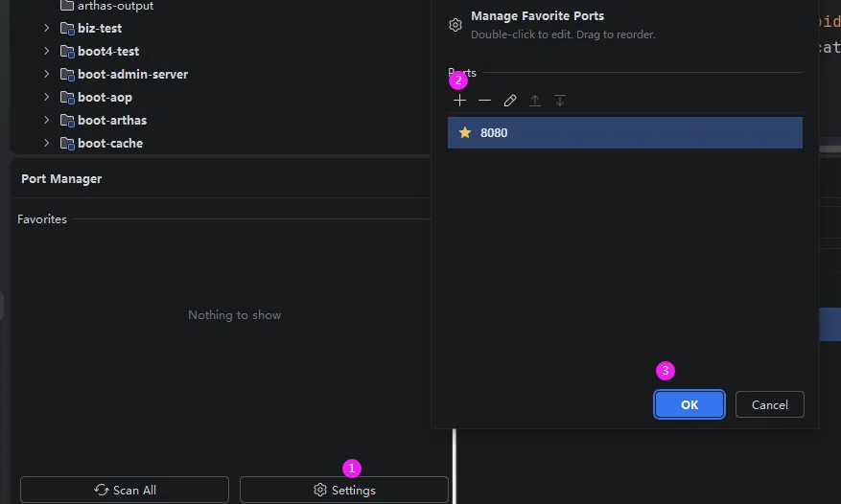Click the gear icon beside Manage Favorite Ports
Screen dimensions: 841x504
click(x=456, y=25)
